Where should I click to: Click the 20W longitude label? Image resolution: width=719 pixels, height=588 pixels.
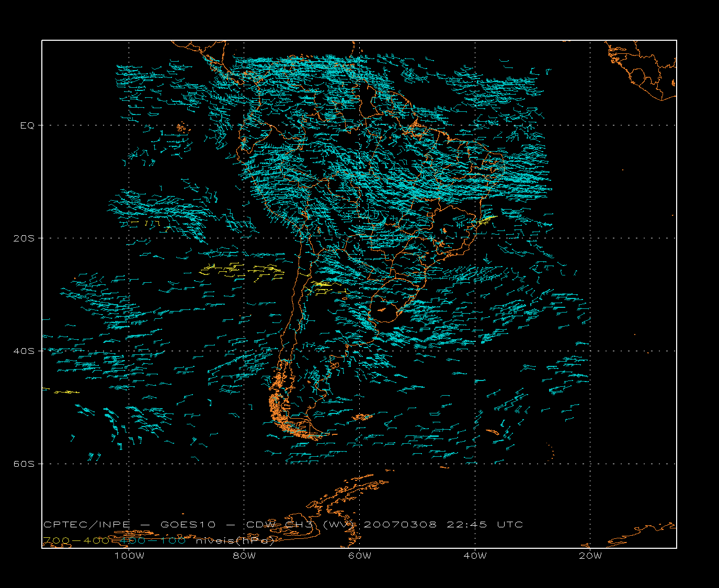[x=590, y=556]
